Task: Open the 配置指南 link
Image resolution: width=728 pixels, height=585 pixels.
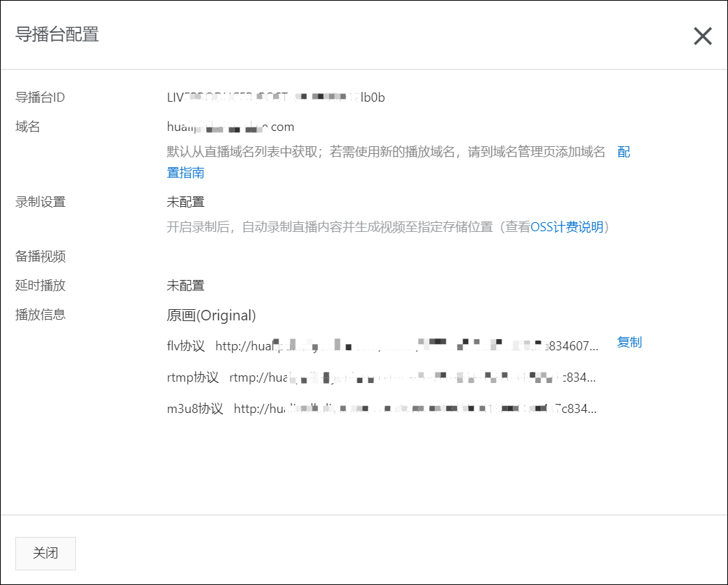Action: pos(185,172)
